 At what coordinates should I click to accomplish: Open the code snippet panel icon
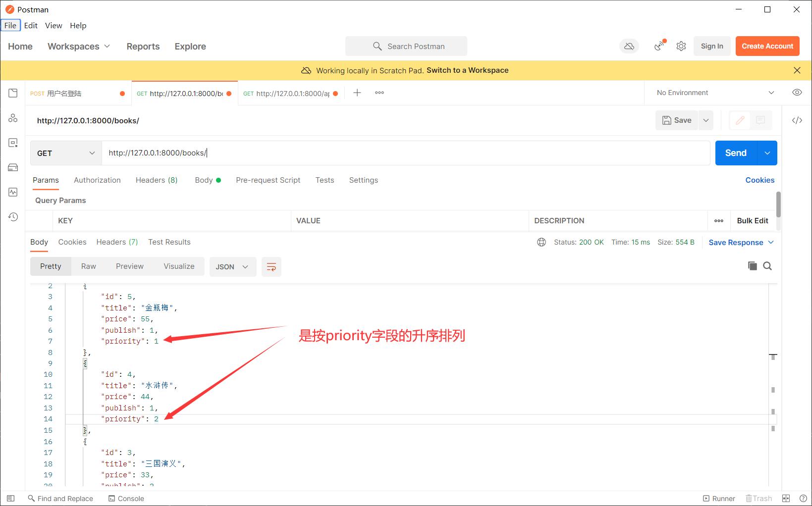[x=797, y=120]
